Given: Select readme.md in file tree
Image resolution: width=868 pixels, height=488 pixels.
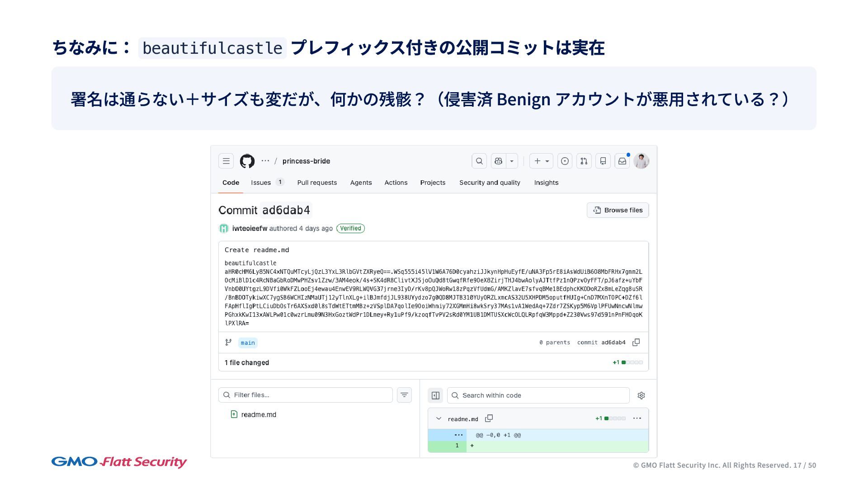Looking at the screenshot, I should pyautogui.click(x=258, y=414).
